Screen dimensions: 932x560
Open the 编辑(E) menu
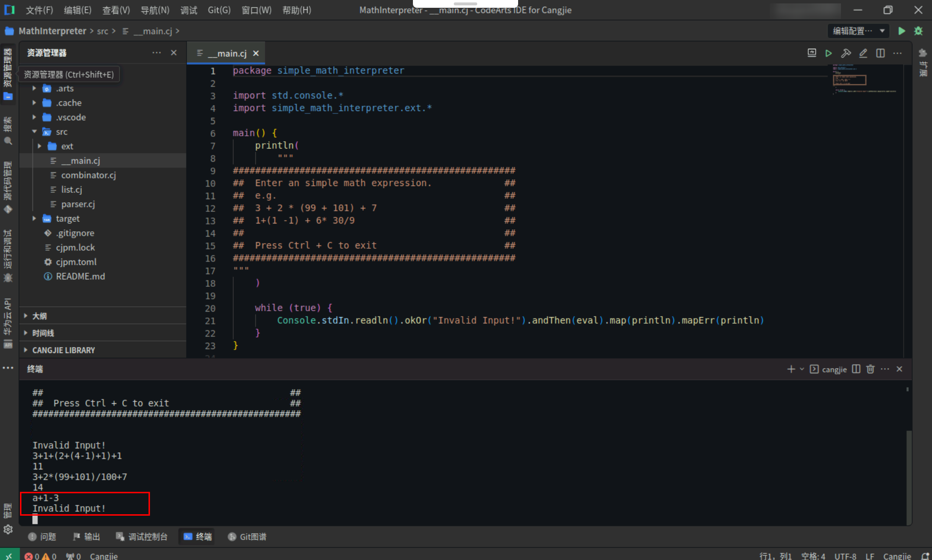(x=78, y=10)
